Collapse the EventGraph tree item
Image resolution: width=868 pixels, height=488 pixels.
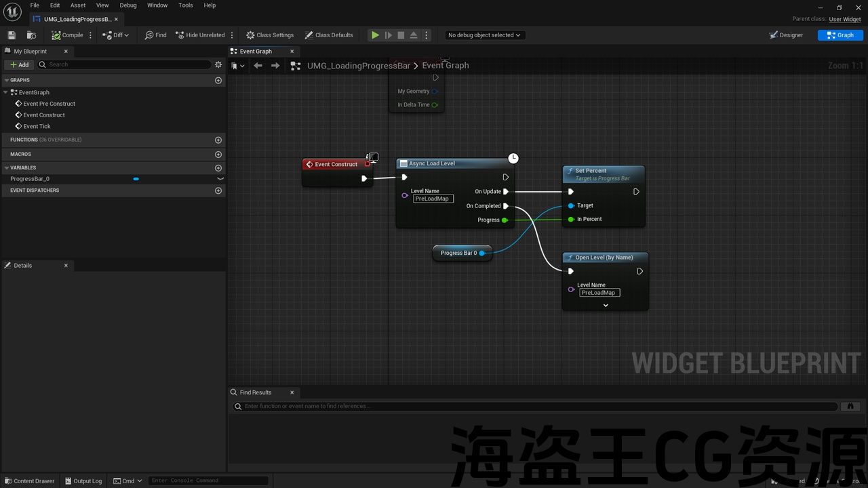pos(6,92)
